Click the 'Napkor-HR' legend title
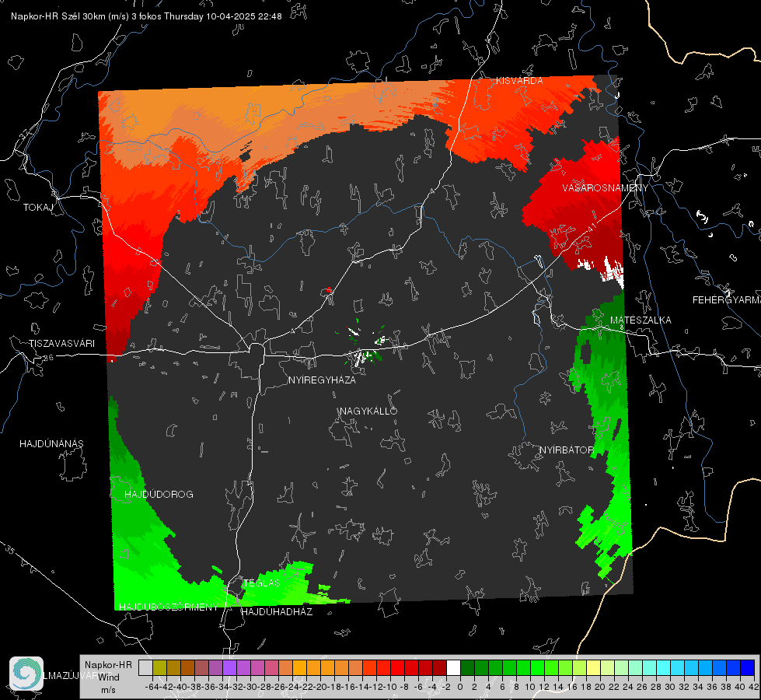The image size is (761, 700). tap(108, 665)
